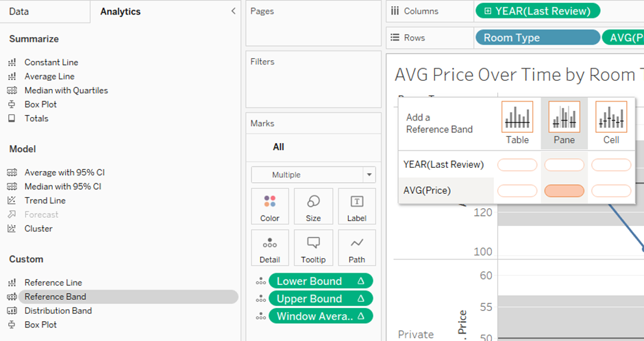
Task: Choose the Table scope reference band icon
Action: pos(517,117)
